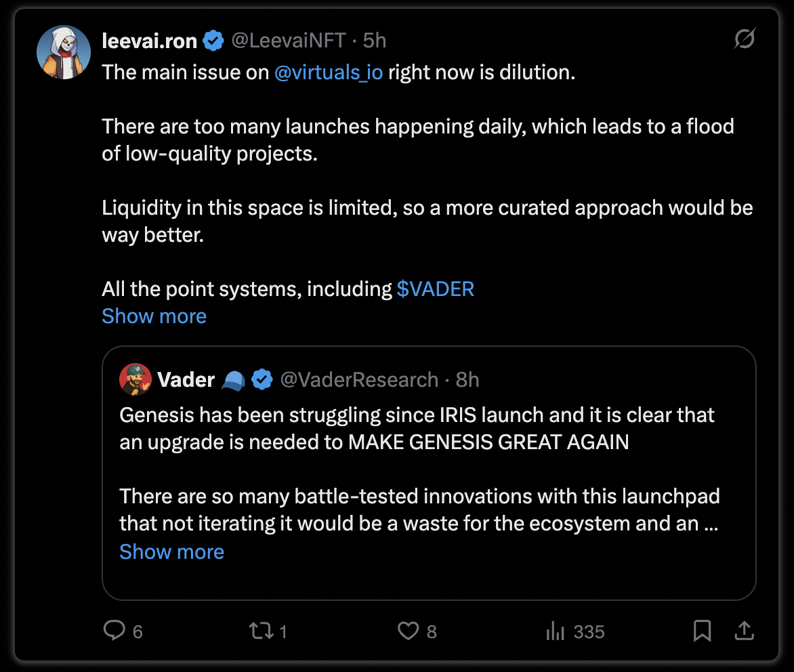Repost this tweet using the retweet icon
The height and width of the screenshot is (672, 794).
(x=262, y=631)
